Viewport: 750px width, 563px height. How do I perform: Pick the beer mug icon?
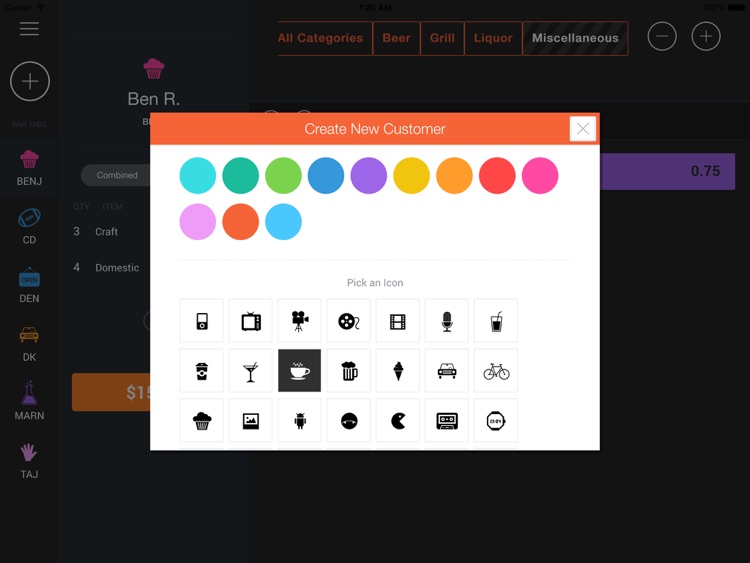click(x=349, y=371)
